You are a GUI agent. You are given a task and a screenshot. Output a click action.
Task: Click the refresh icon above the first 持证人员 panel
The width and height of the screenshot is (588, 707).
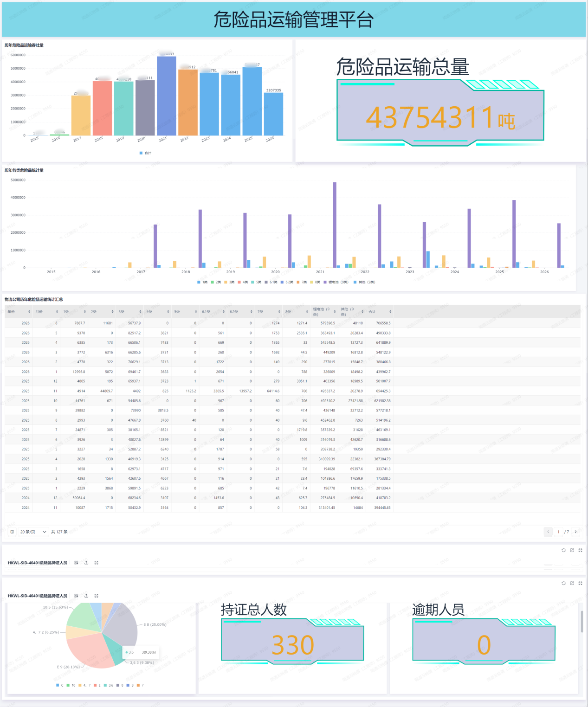[x=563, y=550]
